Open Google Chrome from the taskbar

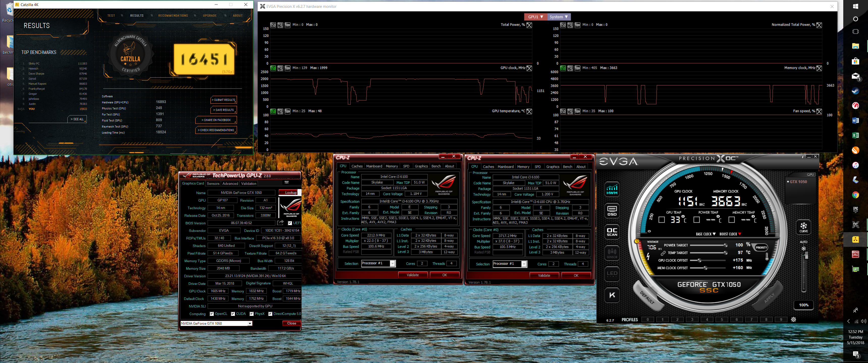click(855, 195)
